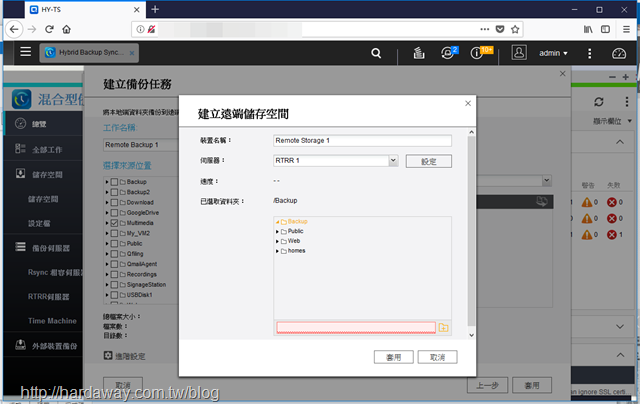Open page actions three-dot menu in address bar
The image size is (640, 404).
coord(485,29)
